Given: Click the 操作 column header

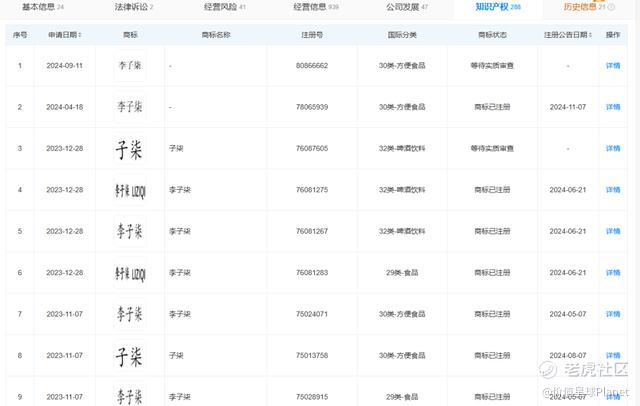Looking at the screenshot, I should tap(613, 35).
